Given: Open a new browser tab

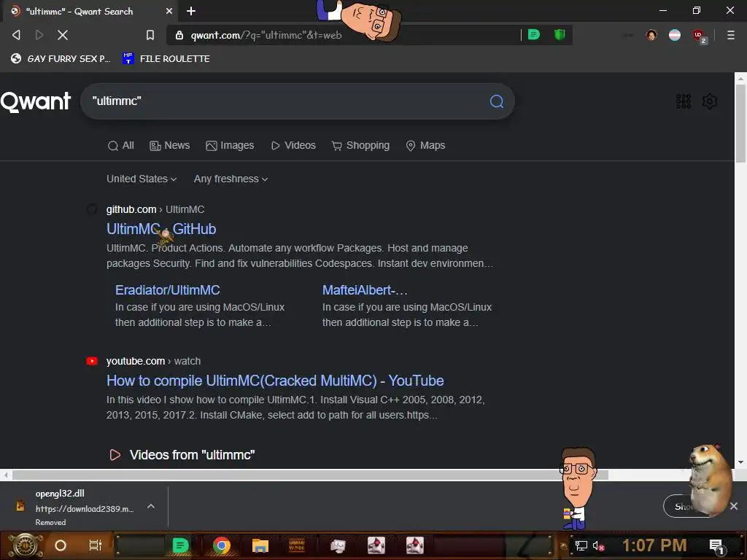Looking at the screenshot, I should (x=191, y=11).
